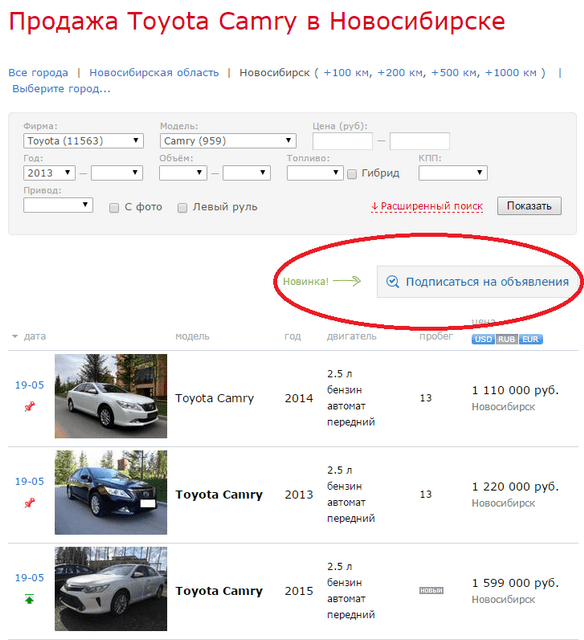This screenshot has height=640, width=584.
Task: Expand the КПП transmission dropdown
Action: click(453, 173)
